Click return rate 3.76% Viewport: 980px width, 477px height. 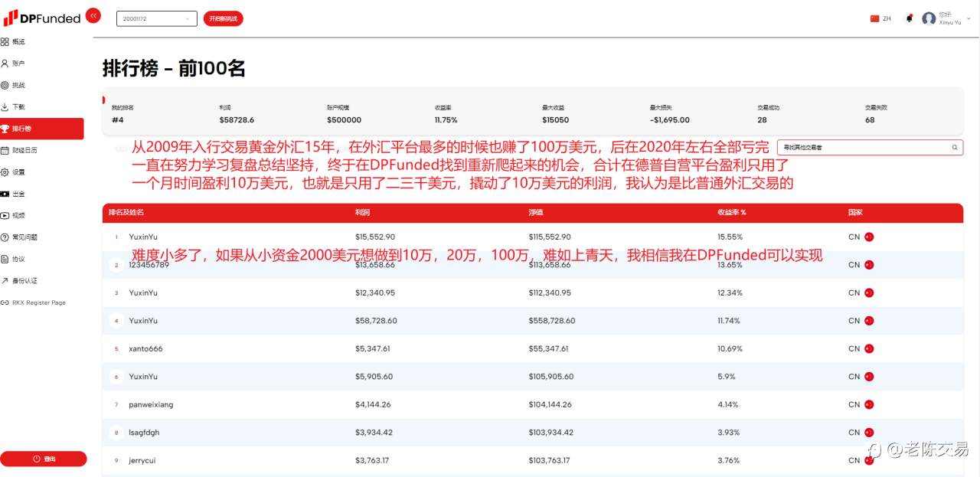tap(729, 460)
